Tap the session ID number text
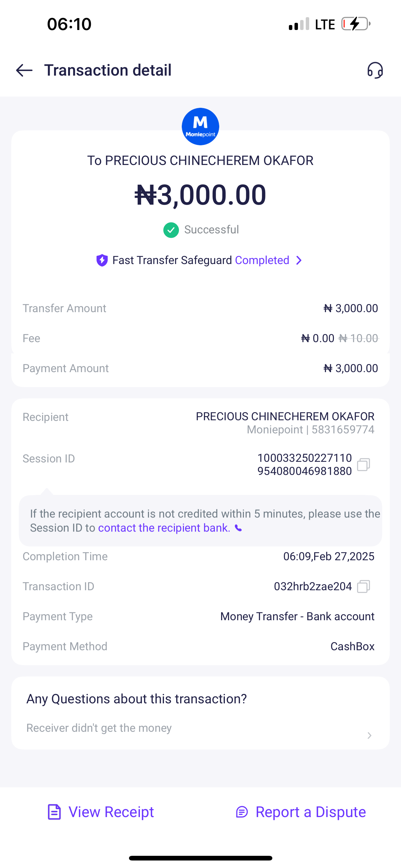Screen dimensions: 401x868 pos(304,465)
